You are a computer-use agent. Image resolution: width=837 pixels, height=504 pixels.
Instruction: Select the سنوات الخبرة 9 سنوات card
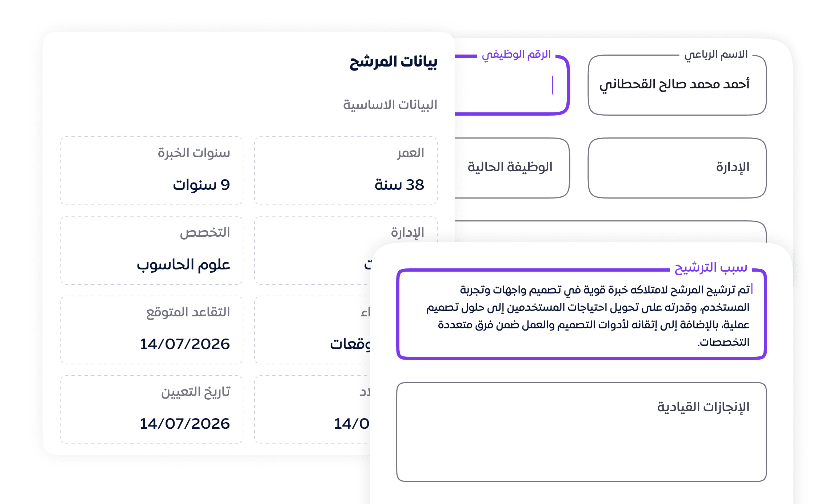click(152, 171)
